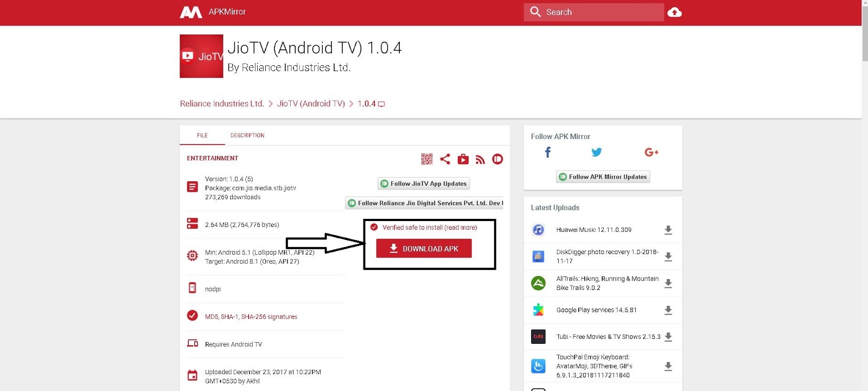Click the APKMirror site name text

[x=227, y=12]
